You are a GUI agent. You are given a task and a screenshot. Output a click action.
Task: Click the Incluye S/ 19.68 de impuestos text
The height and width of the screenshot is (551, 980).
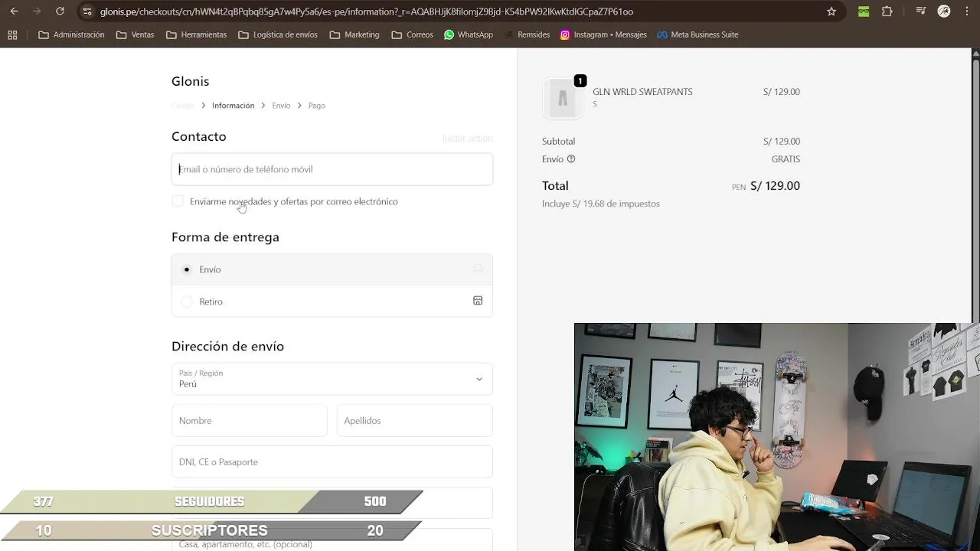[601, 204]
